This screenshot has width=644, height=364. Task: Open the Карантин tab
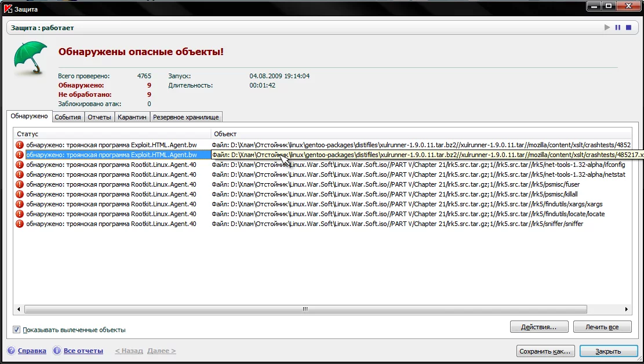click(x=132, y=117)
